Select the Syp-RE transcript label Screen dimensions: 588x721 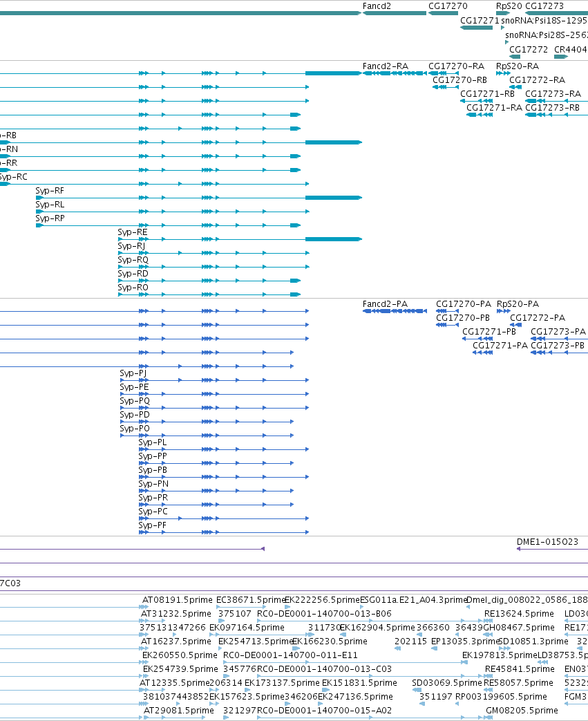pos(133,232)
